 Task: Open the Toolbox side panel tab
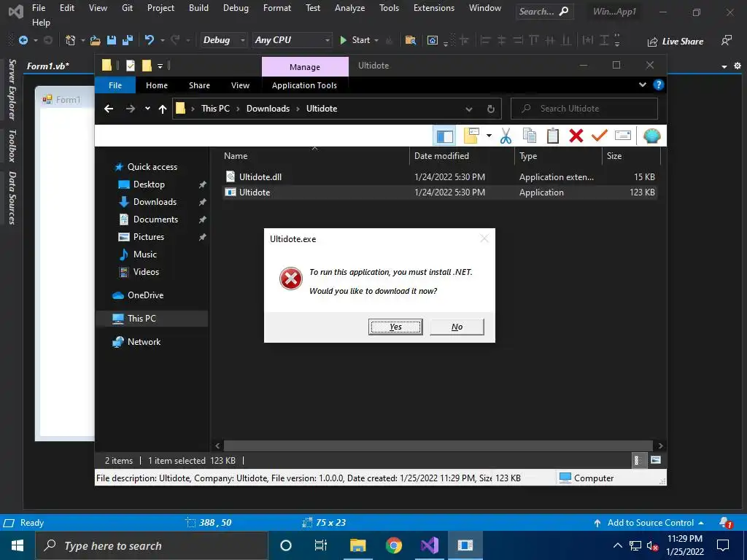pos(12,146)
